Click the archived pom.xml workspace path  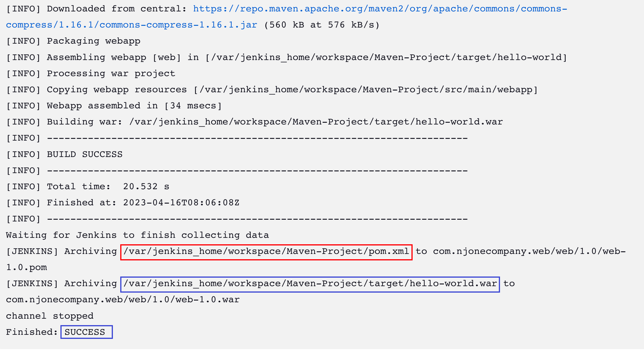[x=266, y=252]
